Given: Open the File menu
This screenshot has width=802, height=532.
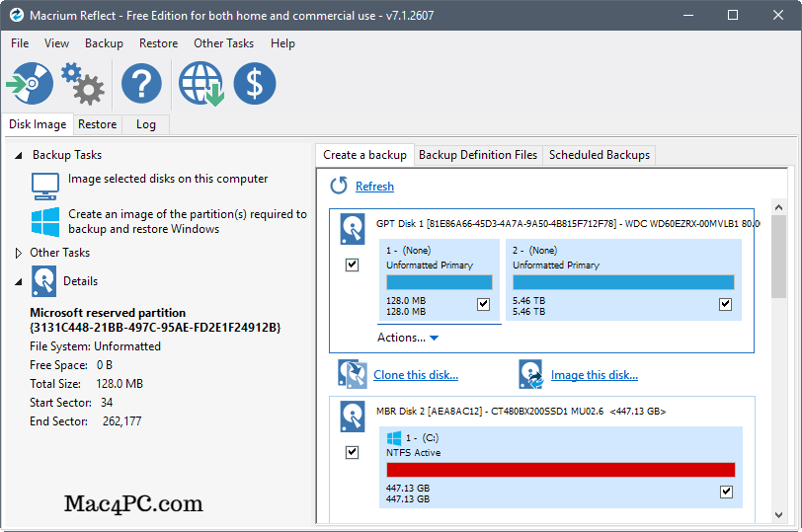Looking at the screenshot, I should [20, 43].
